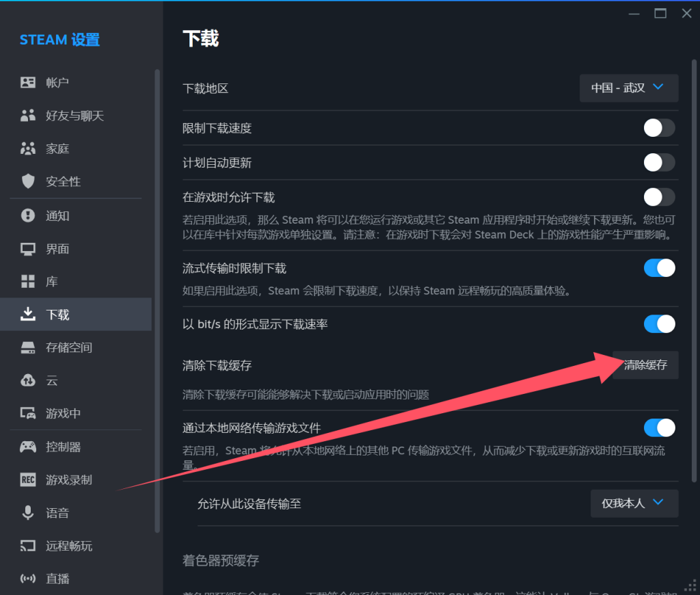Click the 界面 monitor icon
This screenshot has width=700, height=595.
click(x=27, y=249)
